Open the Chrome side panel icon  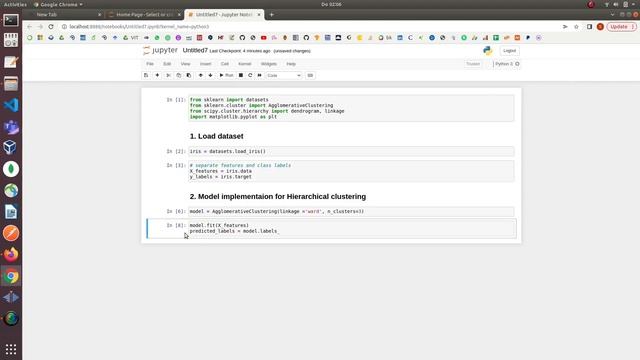(589, 27)
